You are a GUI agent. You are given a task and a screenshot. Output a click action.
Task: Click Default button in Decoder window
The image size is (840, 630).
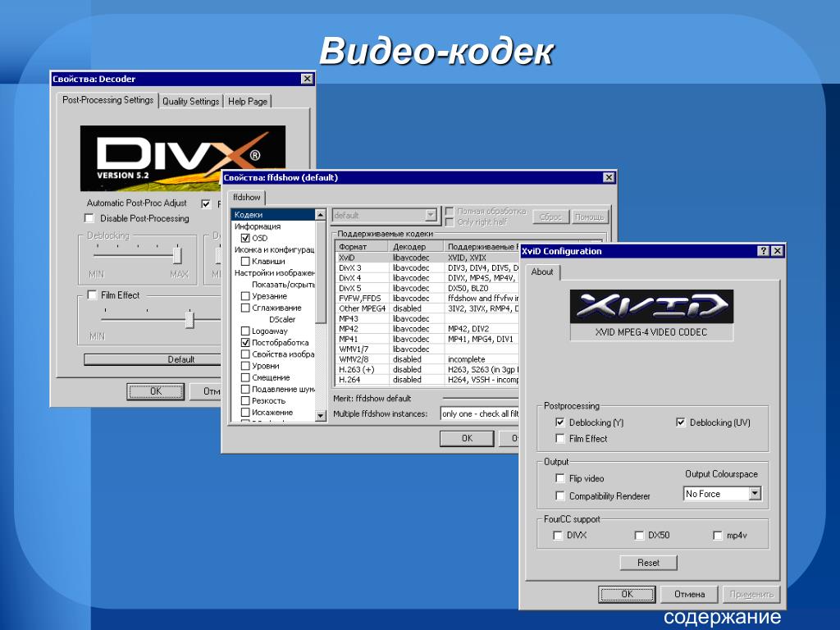(x=153, y=359)
